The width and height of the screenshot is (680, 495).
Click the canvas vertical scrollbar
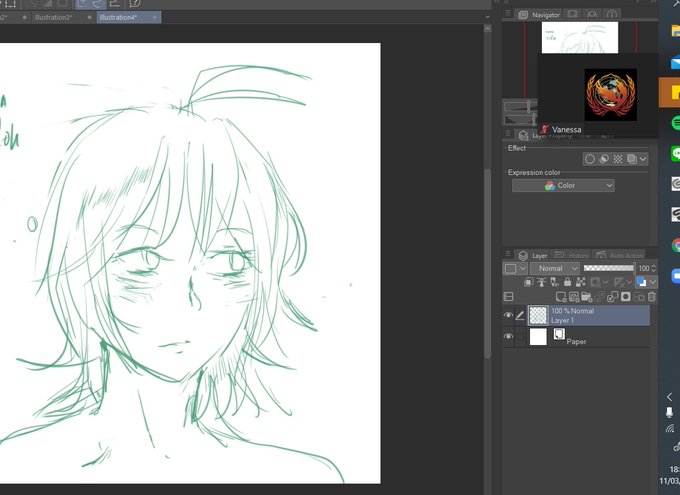pyautogui.click(x=487, y=264)
